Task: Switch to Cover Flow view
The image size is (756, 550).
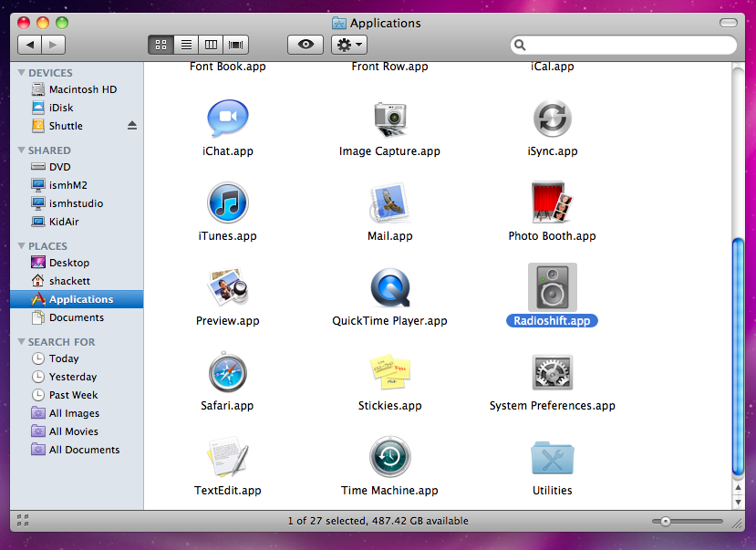Action: [236, 45]
